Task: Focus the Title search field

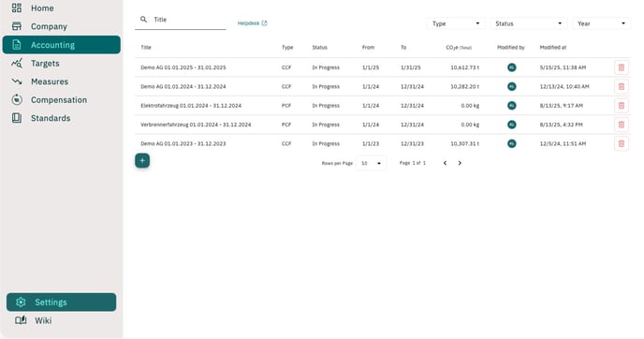Action: [181, 20]
